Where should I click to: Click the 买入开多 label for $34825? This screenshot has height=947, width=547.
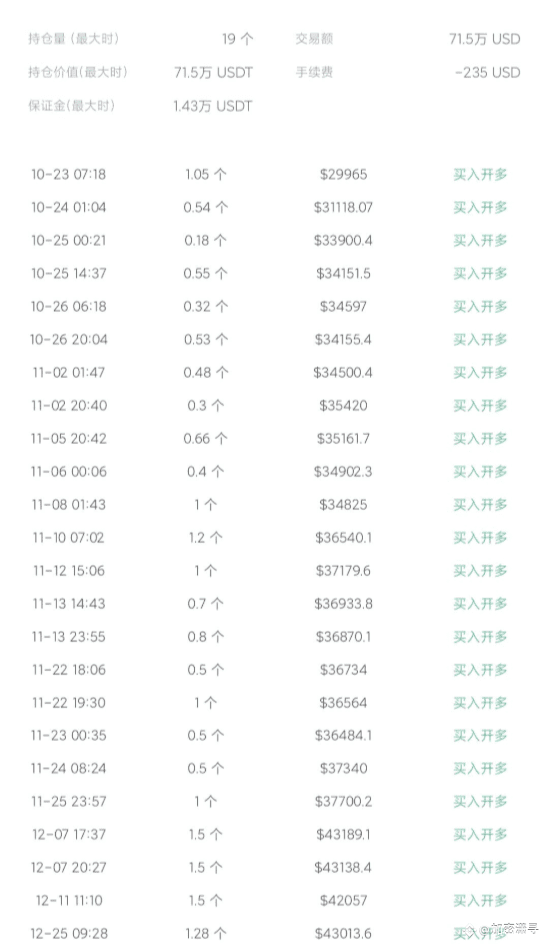pos(480,504)
